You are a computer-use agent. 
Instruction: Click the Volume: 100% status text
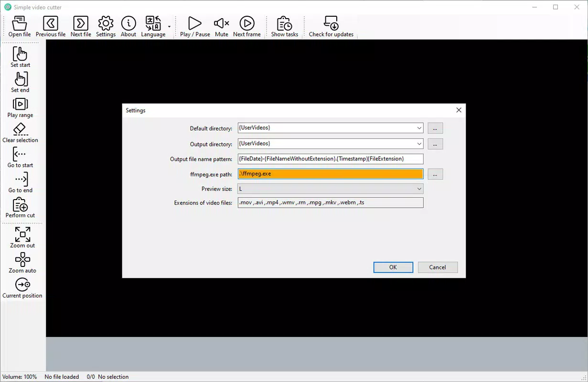pyautogui.click(x=20, y=377)
